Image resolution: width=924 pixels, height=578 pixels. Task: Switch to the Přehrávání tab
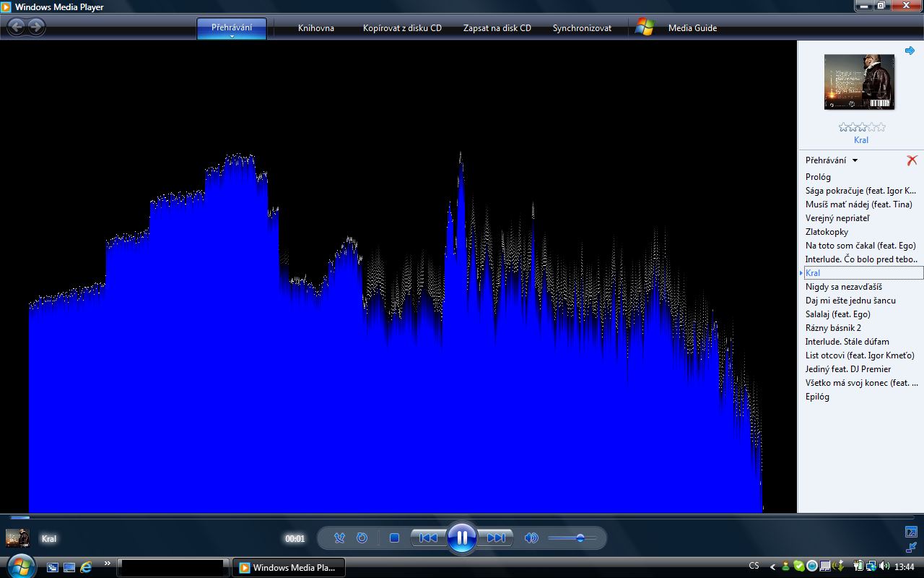(232, 27)
